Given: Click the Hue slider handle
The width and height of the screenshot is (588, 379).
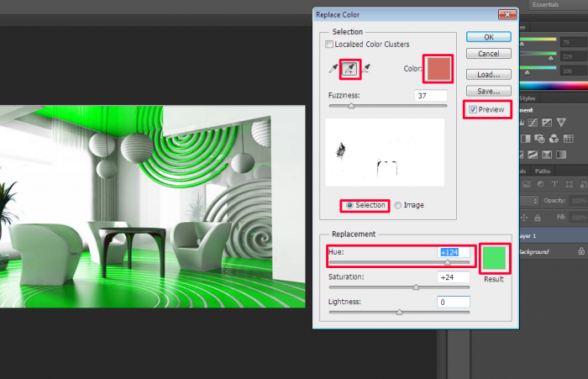Looking at the screenshot, I should pos(448,263).
